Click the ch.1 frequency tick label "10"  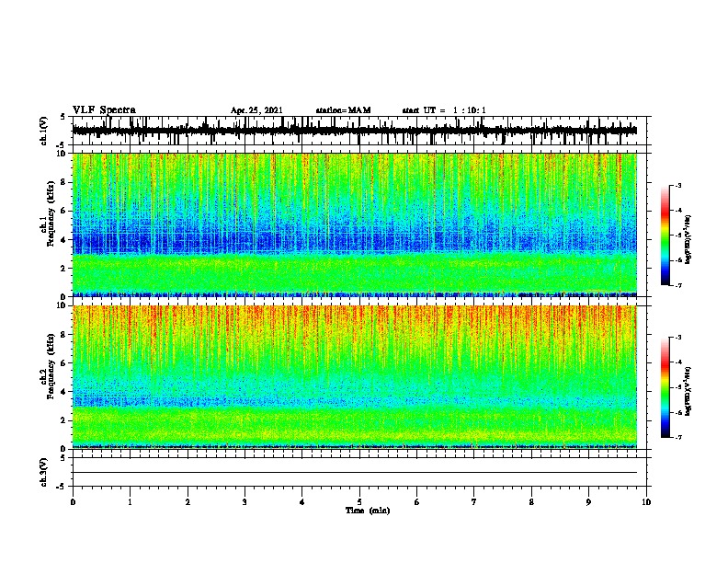63,154
